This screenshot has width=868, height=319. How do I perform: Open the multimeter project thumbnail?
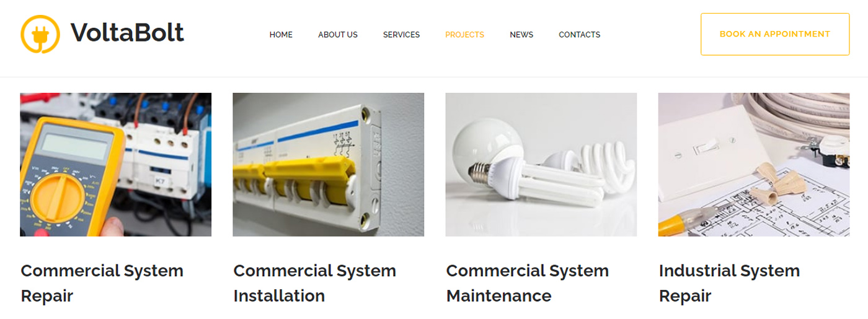coord(115,164)
